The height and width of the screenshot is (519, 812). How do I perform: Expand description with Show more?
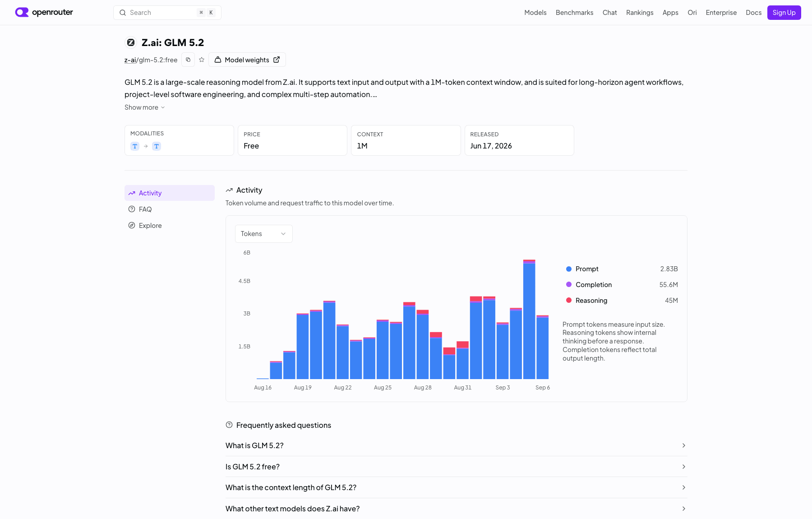tap(145, 107)
